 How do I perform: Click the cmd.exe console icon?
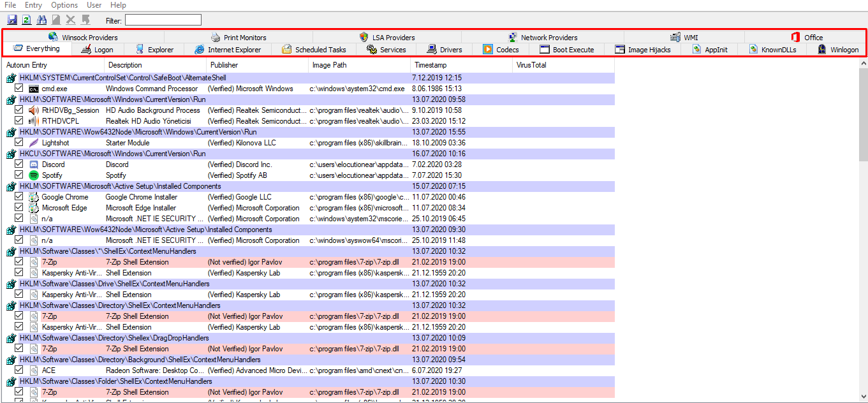tap(34, 89)
